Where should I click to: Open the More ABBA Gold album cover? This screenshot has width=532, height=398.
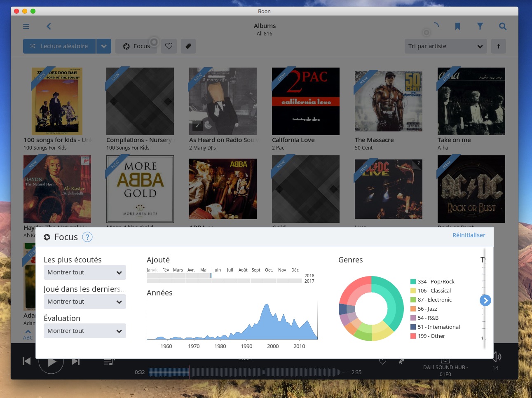(x=140, y=189)
